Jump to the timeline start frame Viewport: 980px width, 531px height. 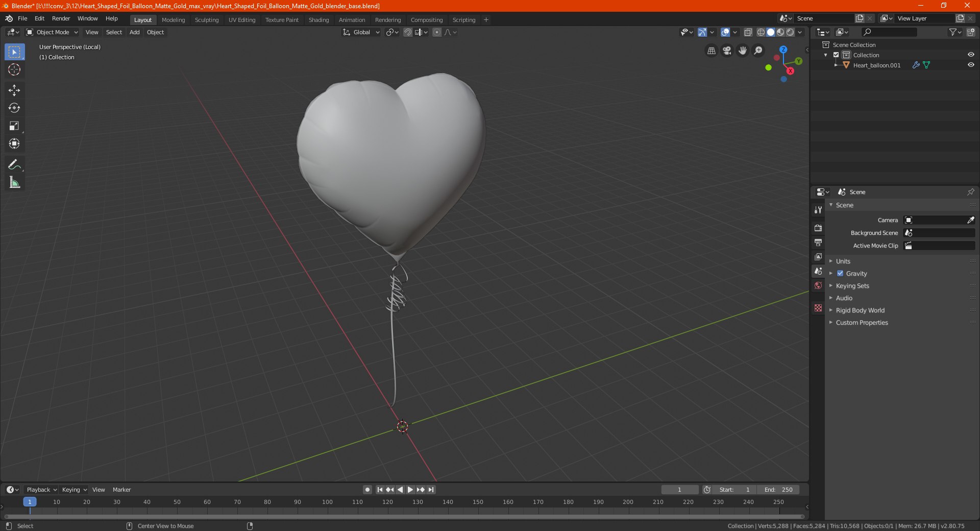[380, 490]
